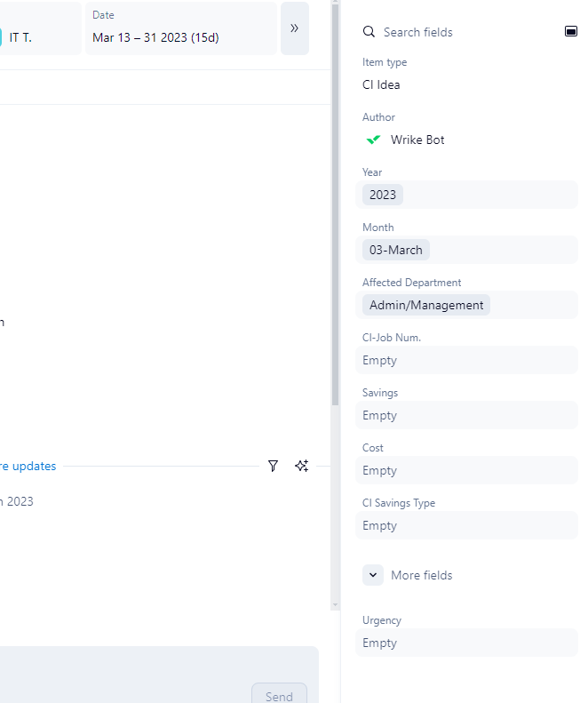Expand hidden fields with double chevron button
The width and height of the screenshot is (588, 703).
[295, 28]
